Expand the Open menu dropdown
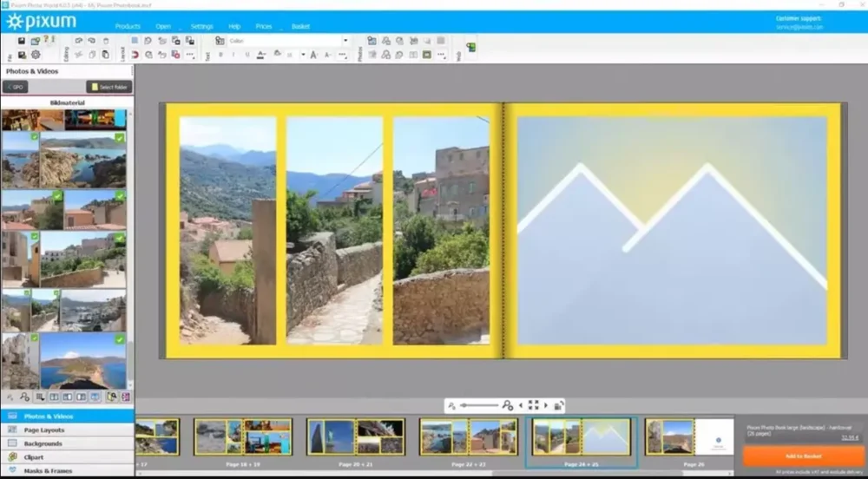 coord(163,27)
